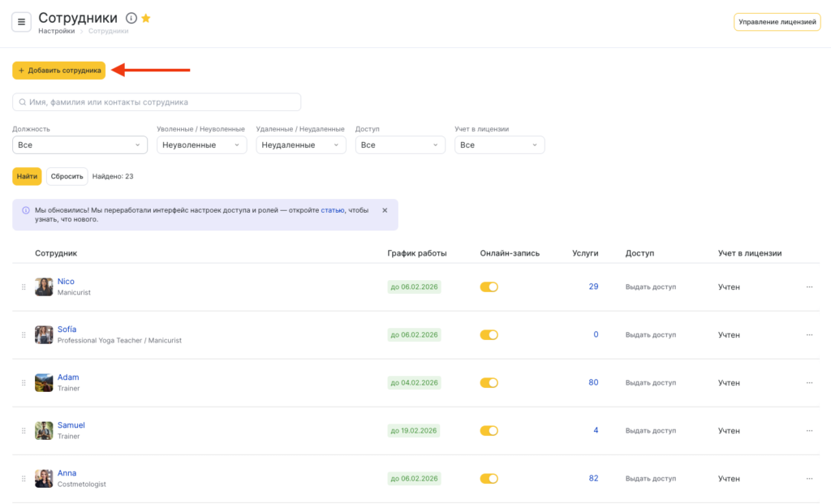Click the yellow favorite star icon

coord(146,18)
